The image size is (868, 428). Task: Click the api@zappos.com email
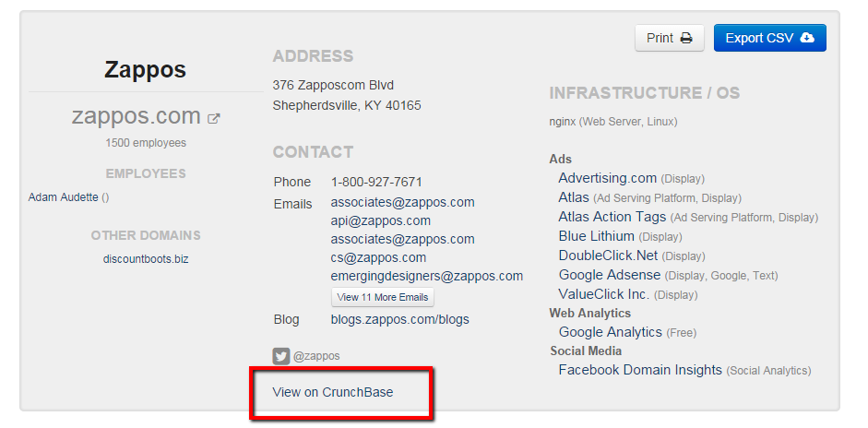[x=380, y=220]
